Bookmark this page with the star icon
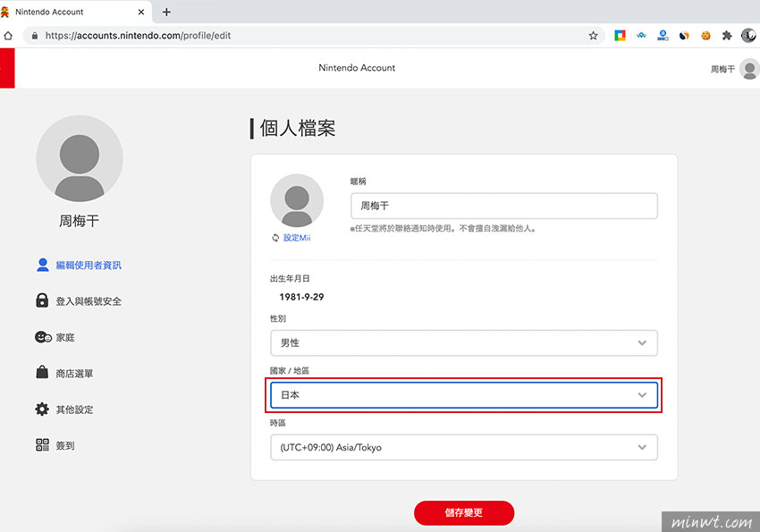 pyautogui.click(x=594, y=36)
